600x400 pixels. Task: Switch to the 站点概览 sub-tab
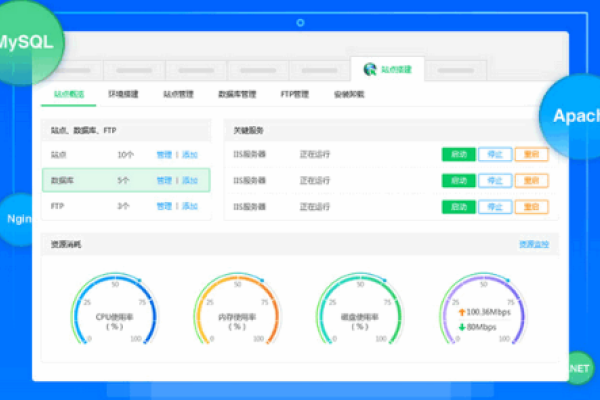click(69, 94)
